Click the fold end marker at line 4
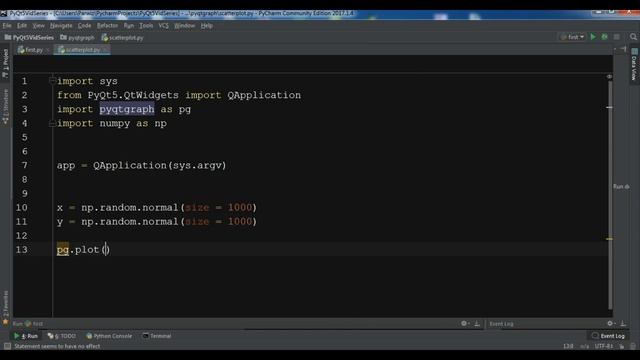The height and width of the screenshot is (360, 640). (52, 123)
